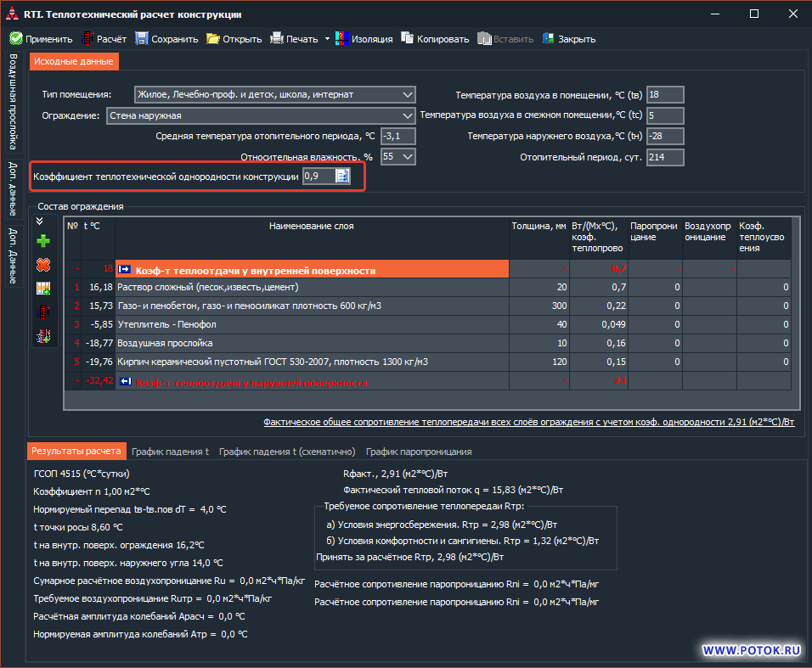
Task: Delete layer with red cross icon
Action: click(x=43, y=265)
